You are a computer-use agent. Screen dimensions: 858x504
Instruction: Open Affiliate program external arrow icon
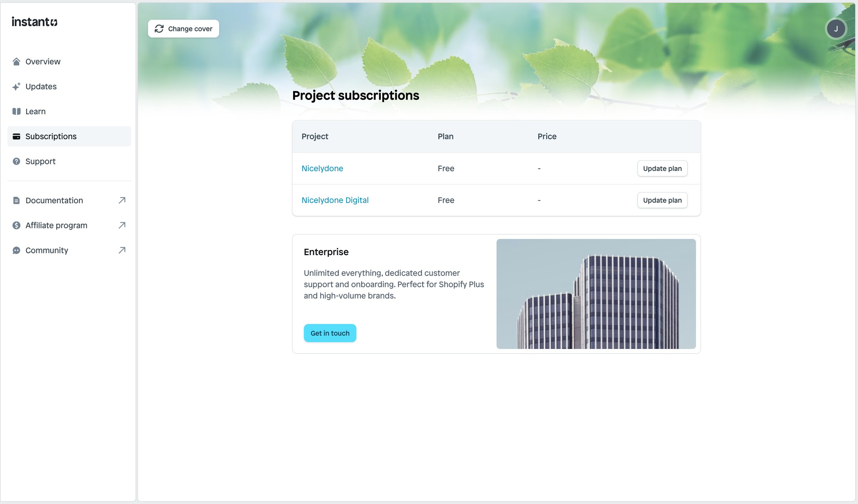point(122,225)
